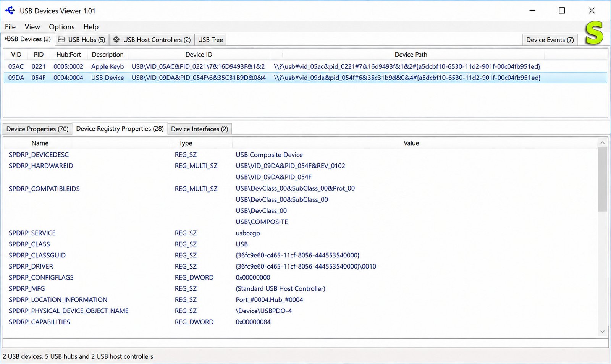
Task: Open the Options menu
Action: click(61, 27)
